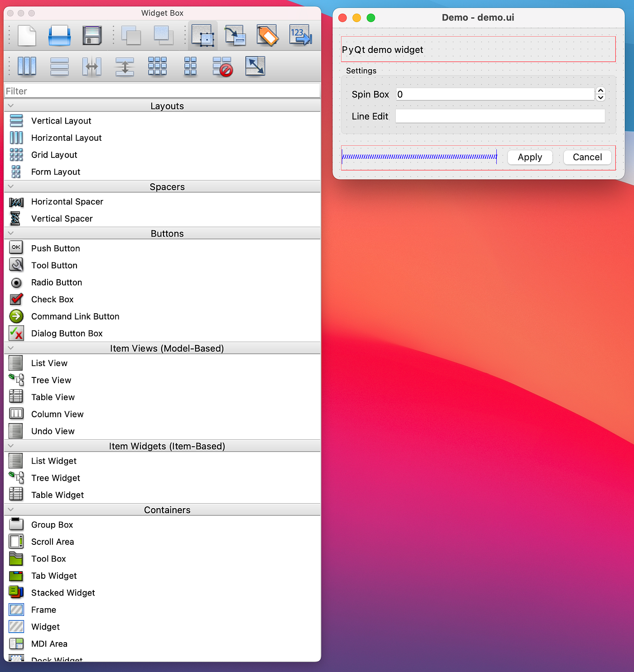This screenshot has height=672, width=634.
Task: Select Tree Widget from Item Widgets section
Action: 55,478
